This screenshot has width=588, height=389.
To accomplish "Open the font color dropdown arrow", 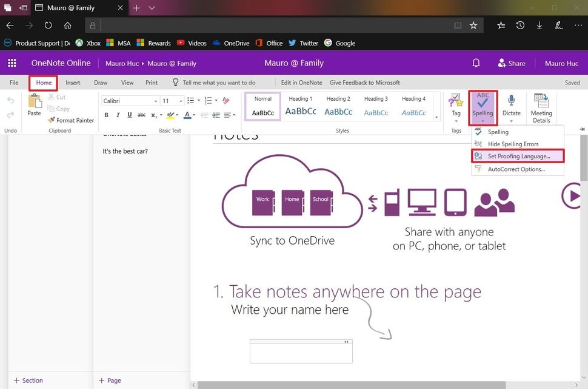I will pos(193,115).
